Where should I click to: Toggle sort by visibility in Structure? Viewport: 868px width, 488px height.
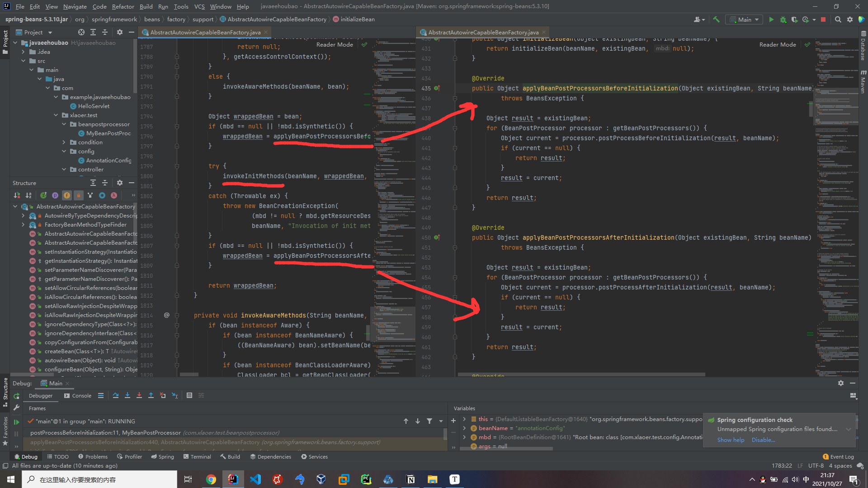[x=17, y=195]
